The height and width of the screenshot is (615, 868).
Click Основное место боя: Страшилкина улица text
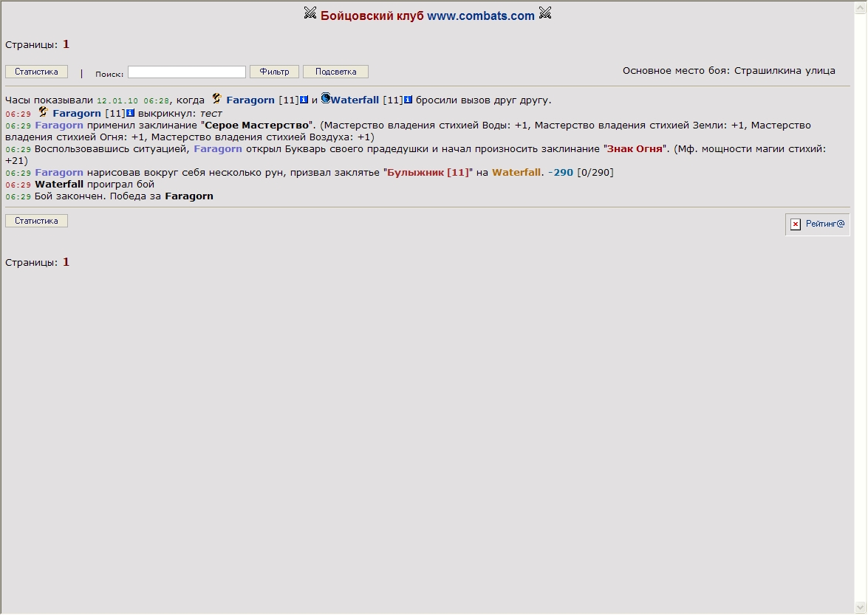[728, 71]
